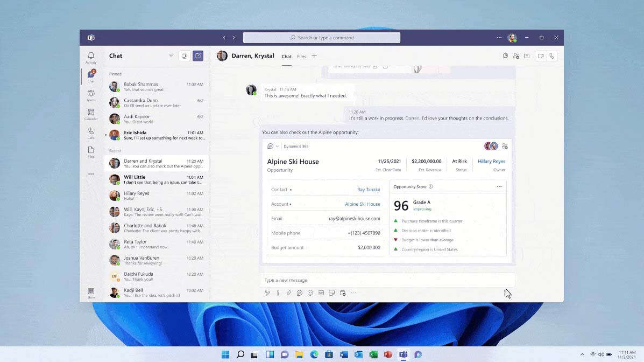Screen dimensions: 644x362
Task: Open the chat list filter
Action: (x=171, y=55)
